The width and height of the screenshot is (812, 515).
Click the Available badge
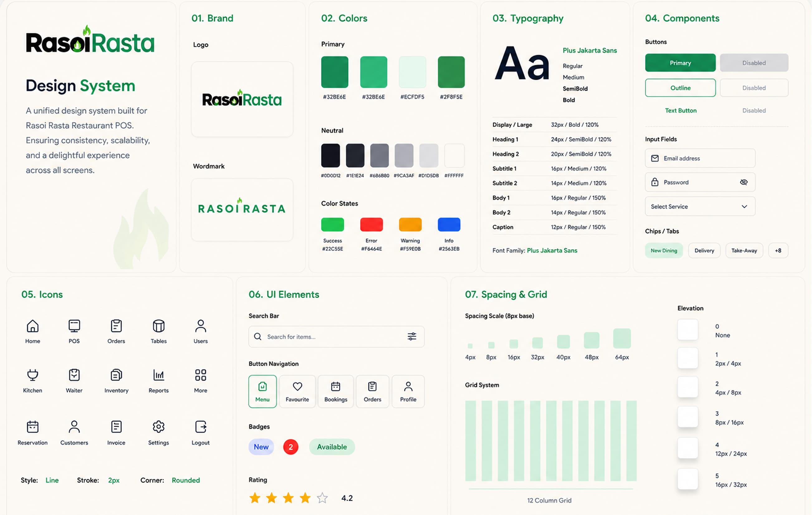click(332, 447)
